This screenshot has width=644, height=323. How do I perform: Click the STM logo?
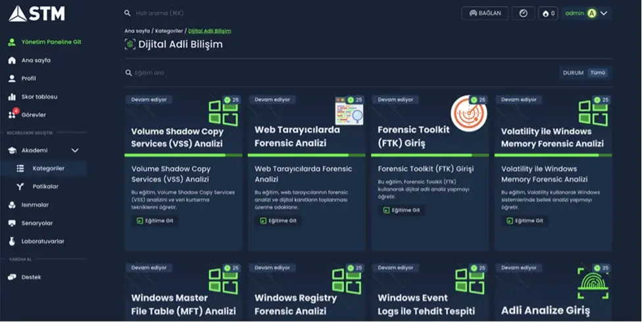pos(37,13)
